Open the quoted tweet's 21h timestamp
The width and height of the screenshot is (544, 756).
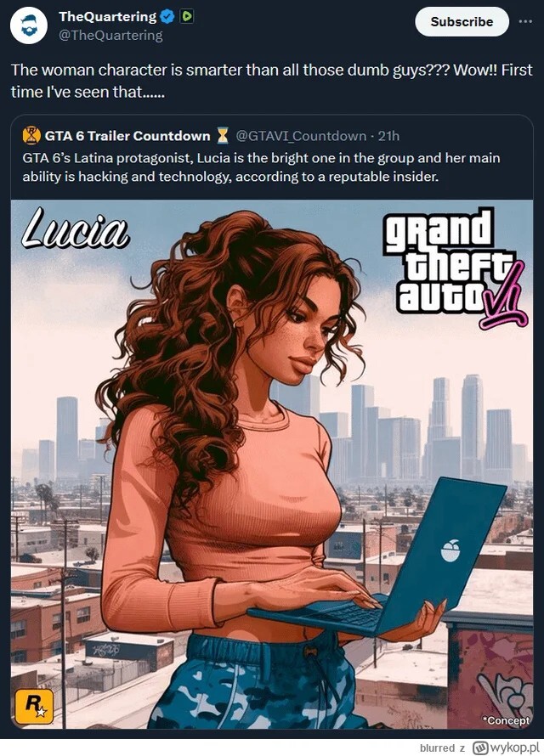click(388, 136)
